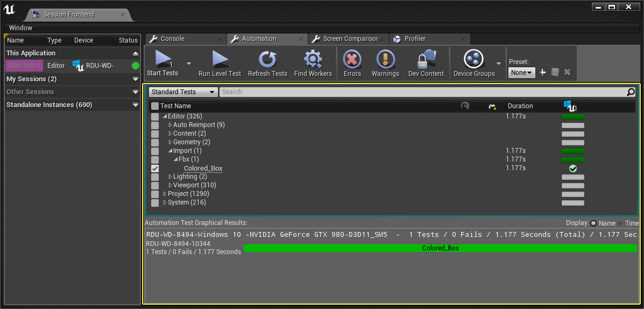Viewport: 644px width, 309px height.
Task: Add a new preset with plus icon
Action: tap(542, 72)
